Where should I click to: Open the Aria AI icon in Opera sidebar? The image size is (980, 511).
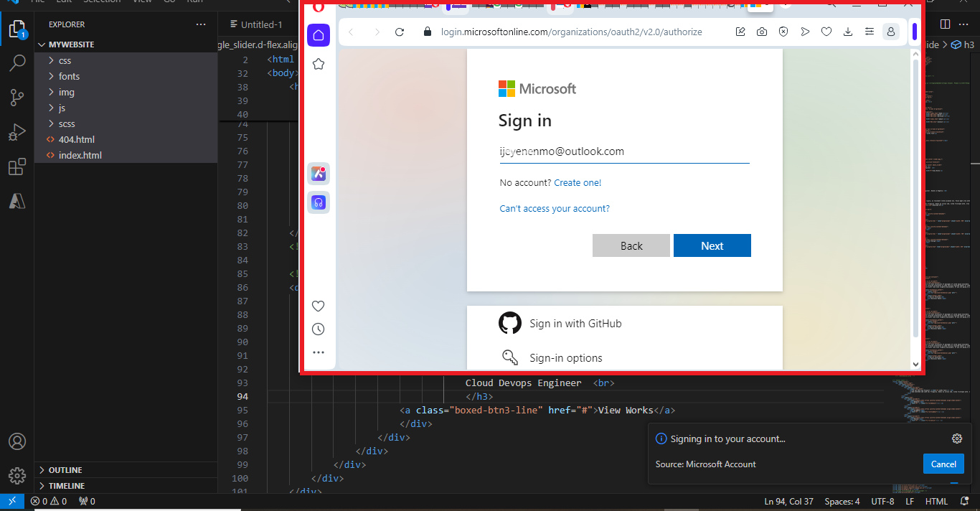319,173
